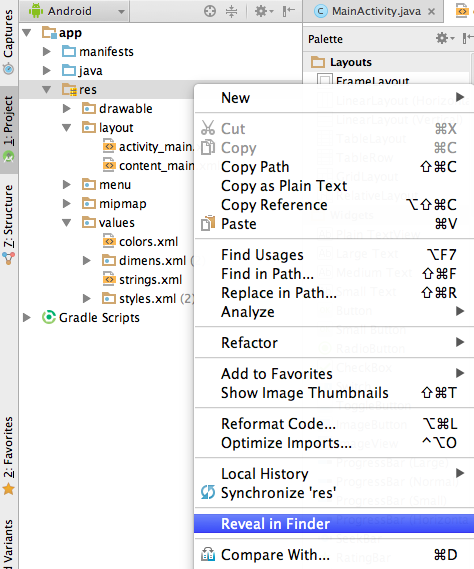Collapse the app module node
The image size is (474, 569).
(26, 33)
